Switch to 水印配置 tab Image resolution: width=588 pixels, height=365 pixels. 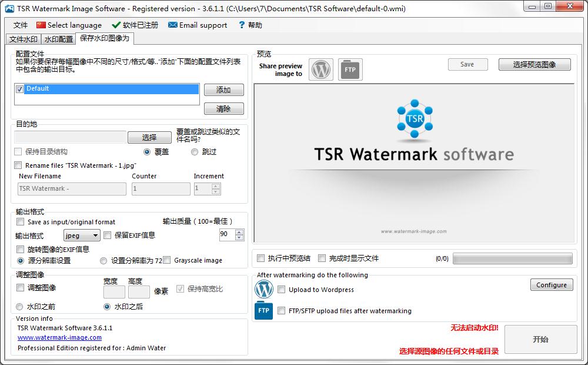pos(58,39)
